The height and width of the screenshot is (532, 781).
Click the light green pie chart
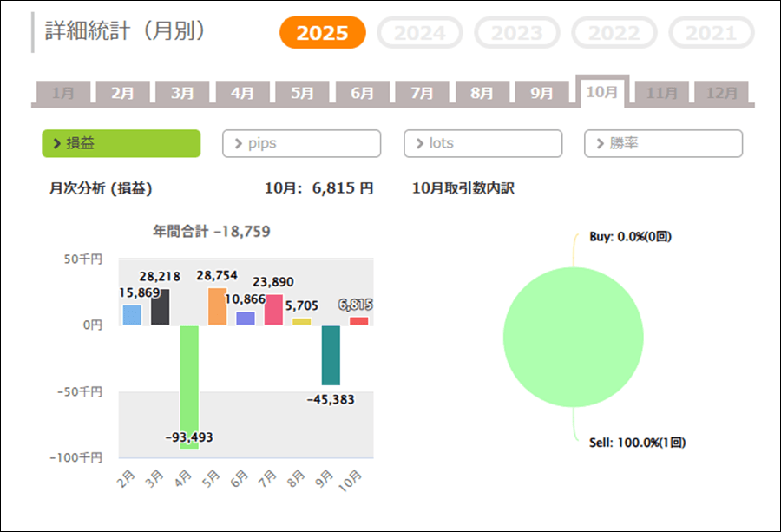(x=573, y=338)
